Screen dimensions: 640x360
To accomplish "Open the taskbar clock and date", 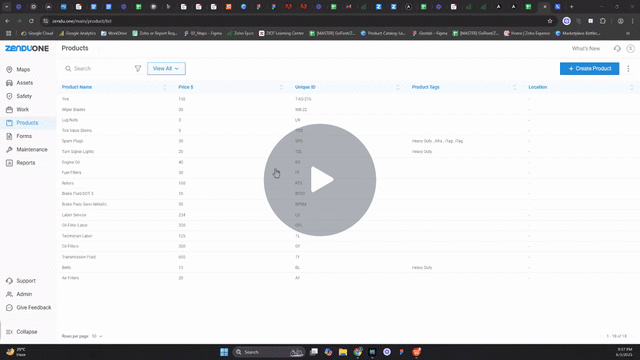I will pyautogui.click(x=624, y=352).
